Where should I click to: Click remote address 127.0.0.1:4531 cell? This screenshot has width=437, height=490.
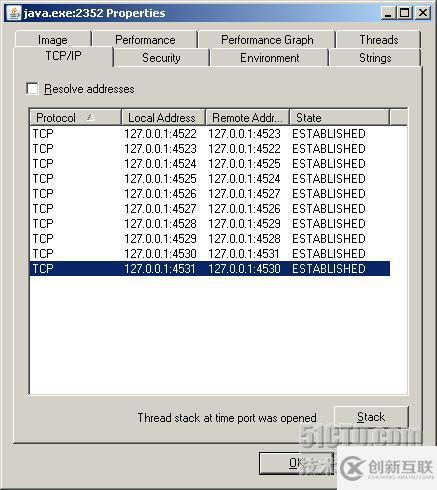[244, 254]
